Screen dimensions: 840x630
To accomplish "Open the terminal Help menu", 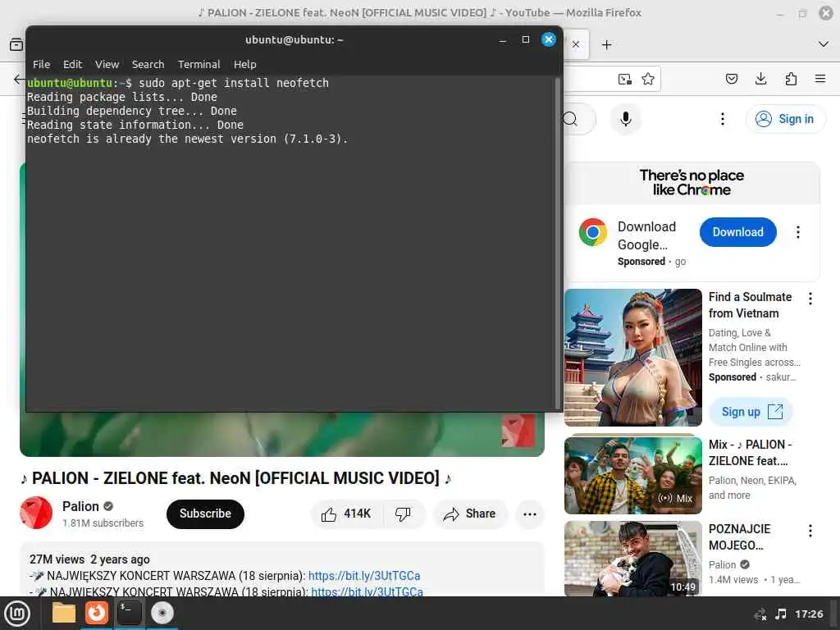I will [x=244, y=64].
